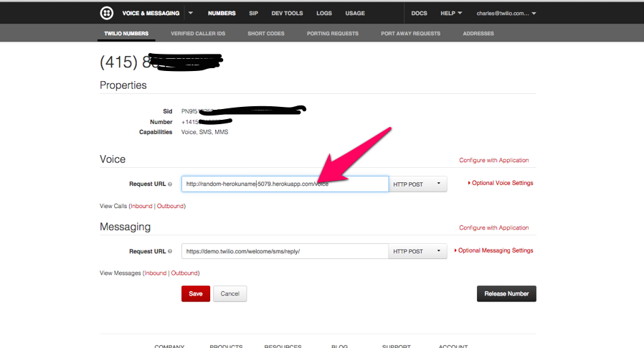The width and height of the screenshot is (644, 348).
Task: Expand Optional Voice Settings
Action: pyautogui.click(x=501, y=183)
